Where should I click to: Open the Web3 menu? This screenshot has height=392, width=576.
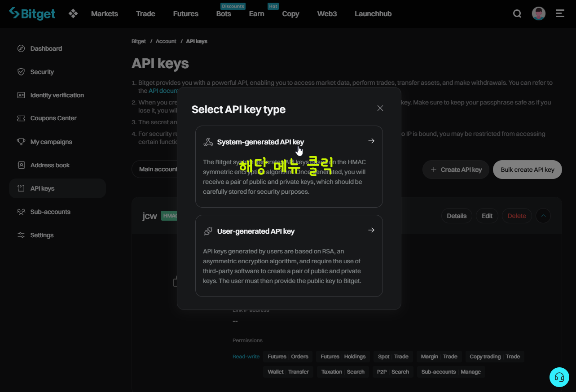click(x=327, y=14)
